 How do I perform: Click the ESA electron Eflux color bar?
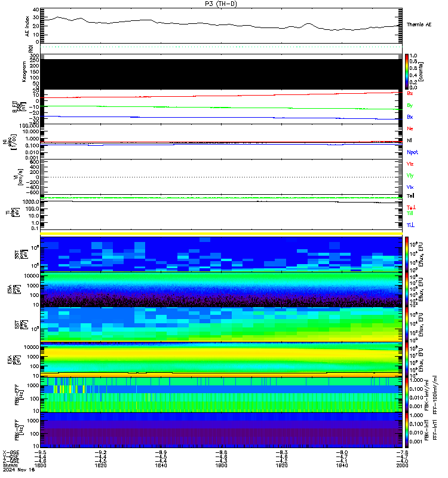[x=407, y=360]
